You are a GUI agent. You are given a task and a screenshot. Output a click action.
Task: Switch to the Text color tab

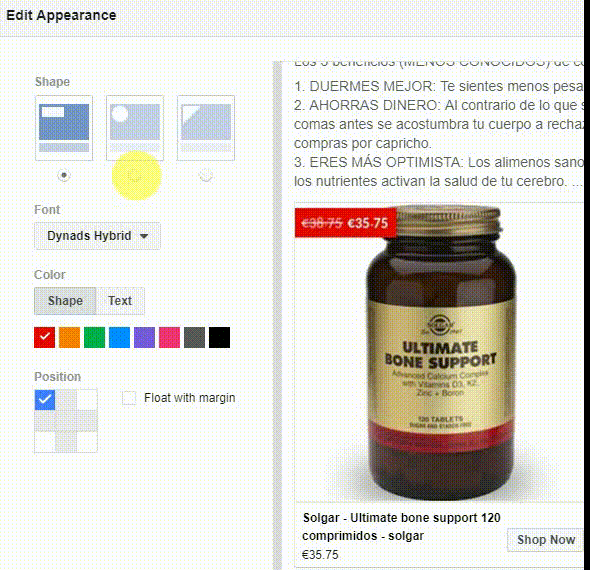[120, 301]
